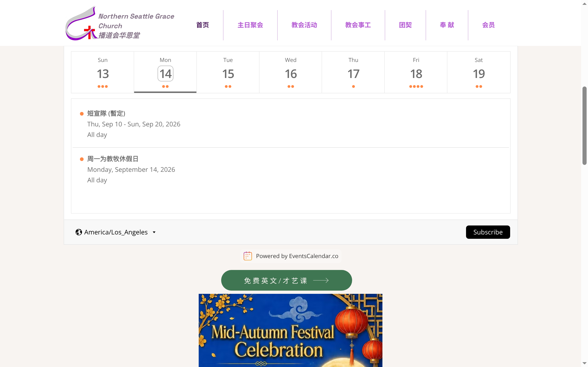The height and width of the screenshot is (367, 588).
Task: Click the Mid-Autumn Festival Celebration banner
Action: click(290, 330)
